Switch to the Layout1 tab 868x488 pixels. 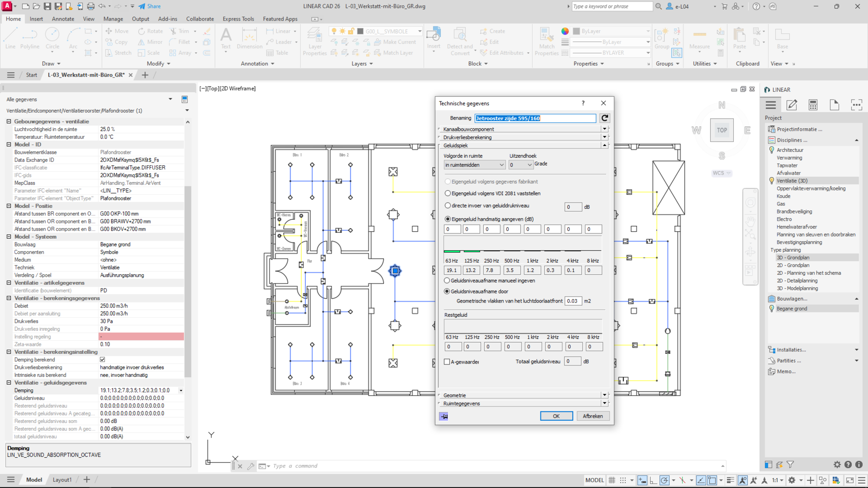(x=62, y=480)
